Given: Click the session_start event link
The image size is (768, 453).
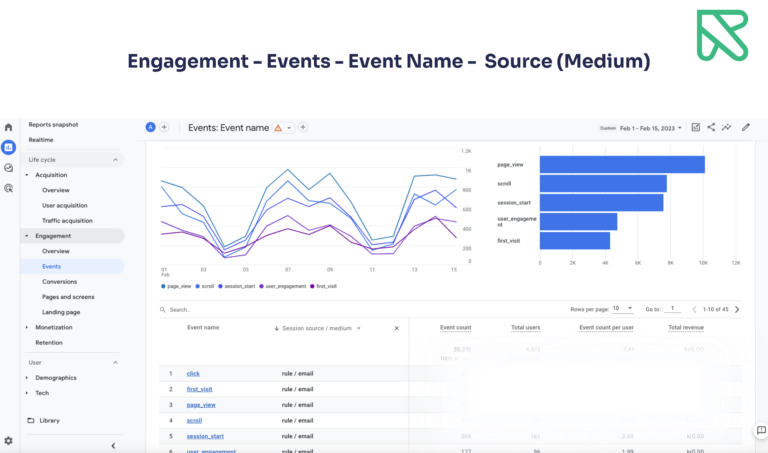Looking at the screenshot, I should tap(204, 436).
